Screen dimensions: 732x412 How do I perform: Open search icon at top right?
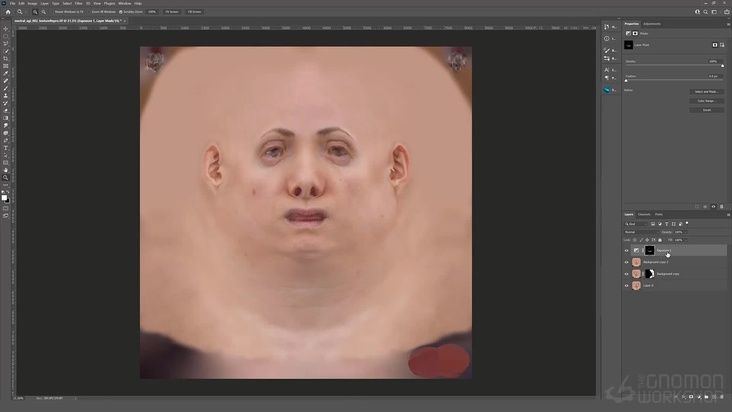(705, 12)
